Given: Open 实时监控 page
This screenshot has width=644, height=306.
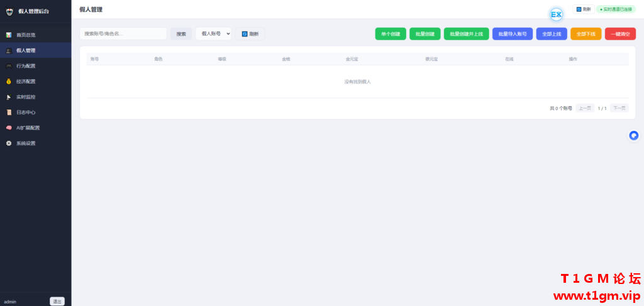Looking at the screenshot, I should (x=36, y=97).
